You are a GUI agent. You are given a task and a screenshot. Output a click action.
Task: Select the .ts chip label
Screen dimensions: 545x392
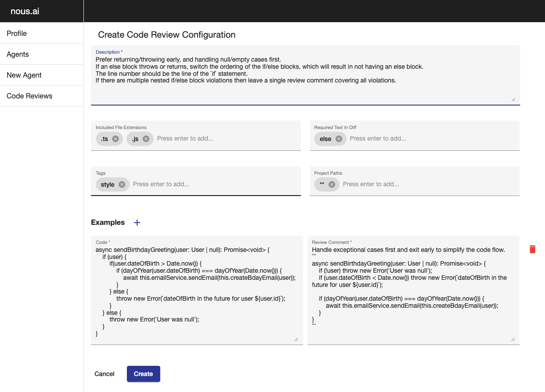[104, 139]
